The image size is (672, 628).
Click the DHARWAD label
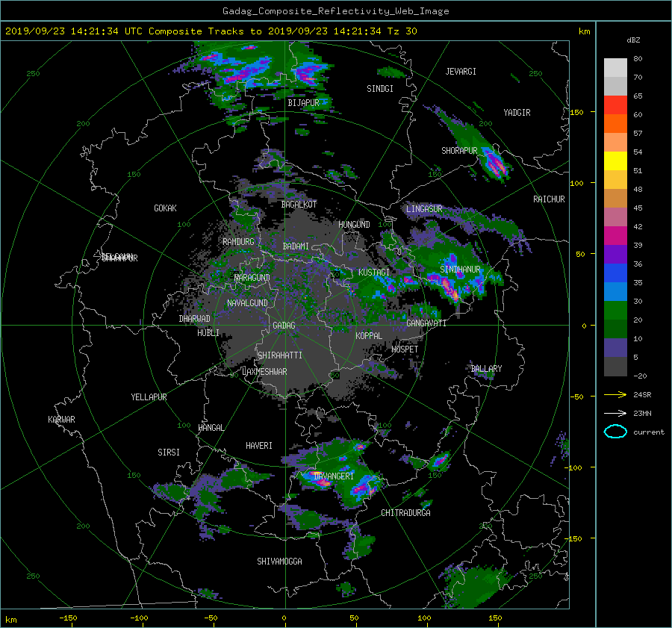(195, 319)
